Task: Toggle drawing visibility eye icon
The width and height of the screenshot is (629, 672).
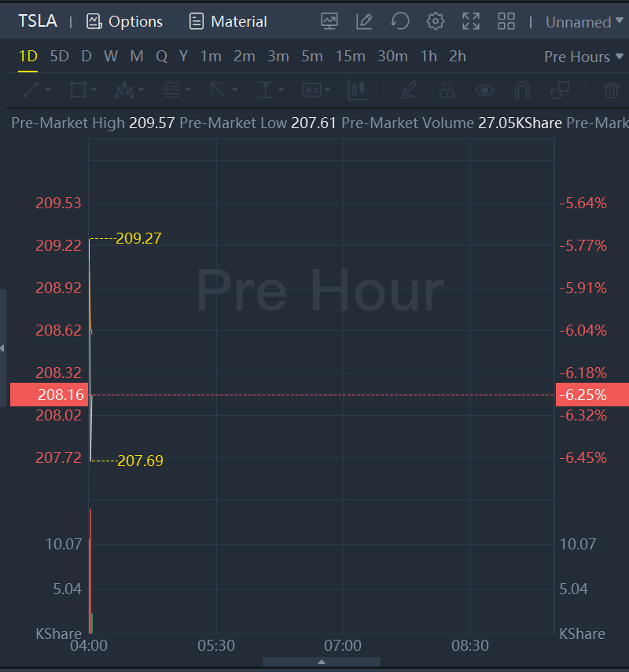Action: [x=484, y=90]
